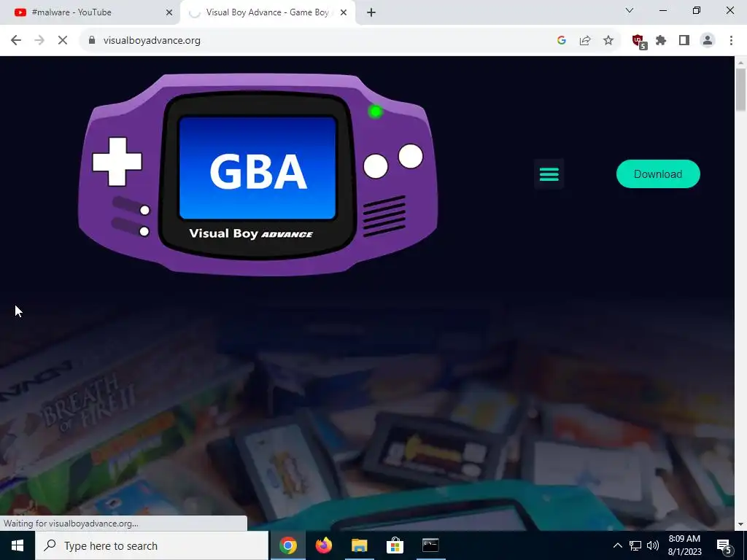
Task: Open the uBlock Origin extension
Action: 639,42
